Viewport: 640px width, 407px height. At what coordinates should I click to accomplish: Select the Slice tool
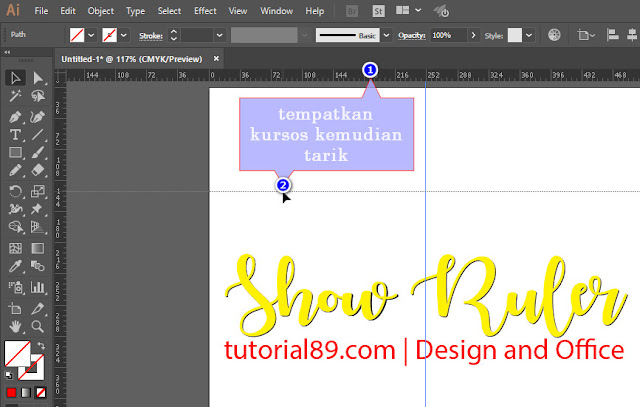click(38, 309)
